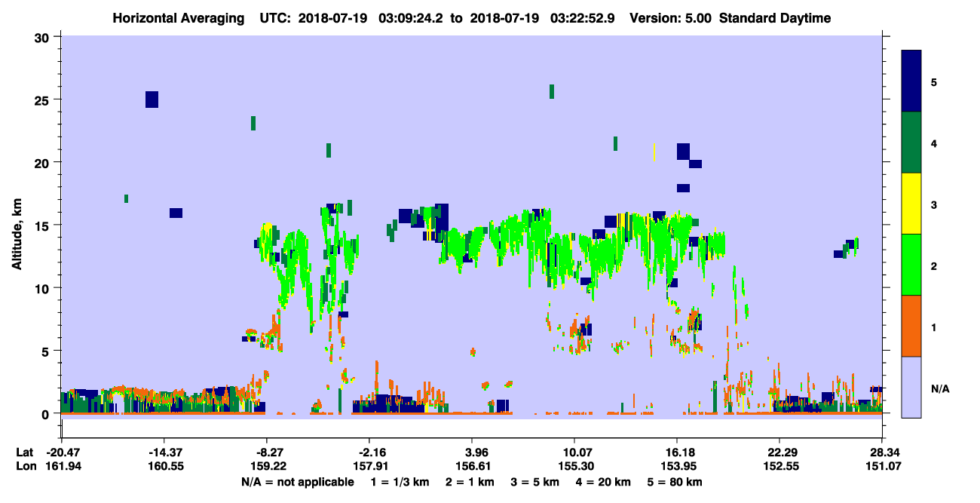Click the '4 = 20 km' footnote
The width and height of the screenshot is (980, 503).
click(605, 482)
